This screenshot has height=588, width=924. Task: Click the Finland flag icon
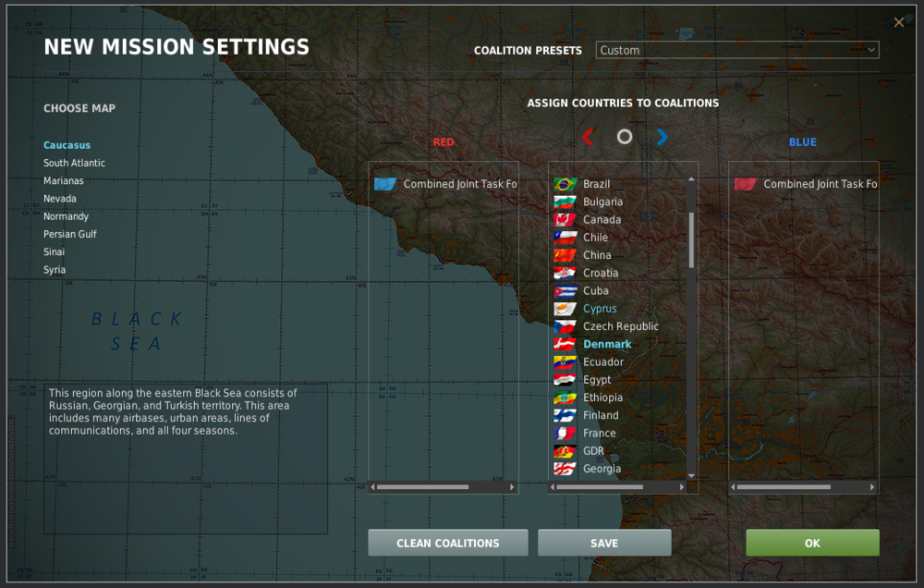pyautogui.click(x=565, y=415)
